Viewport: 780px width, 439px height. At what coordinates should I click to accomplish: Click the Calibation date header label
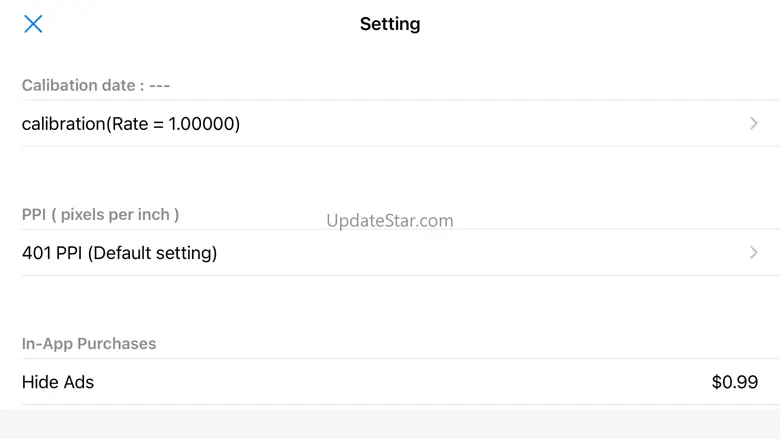coord(78,86)
